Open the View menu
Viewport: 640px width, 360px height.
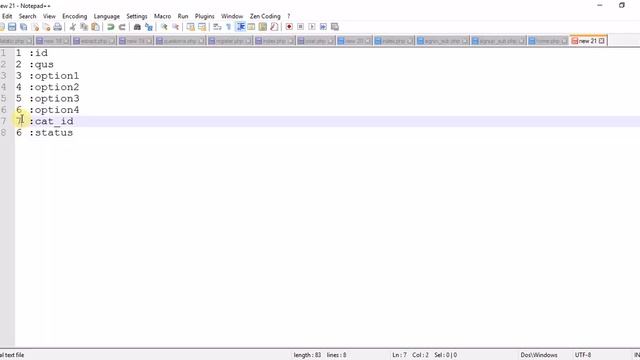coord(49,16)
